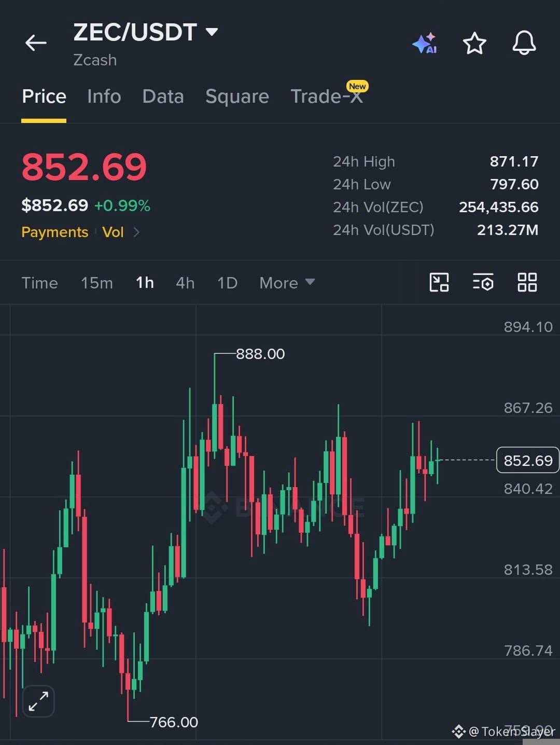Image resolution: width=560 pixels, height=745 pixels.
Task: Select the 1D chart interval
Action: pyautogui.click(x=227, y=283)
